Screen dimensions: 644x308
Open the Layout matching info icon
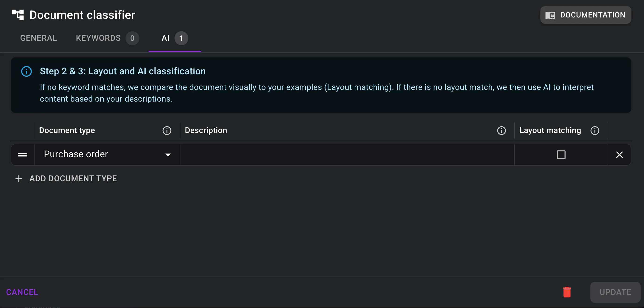[595, 130]
